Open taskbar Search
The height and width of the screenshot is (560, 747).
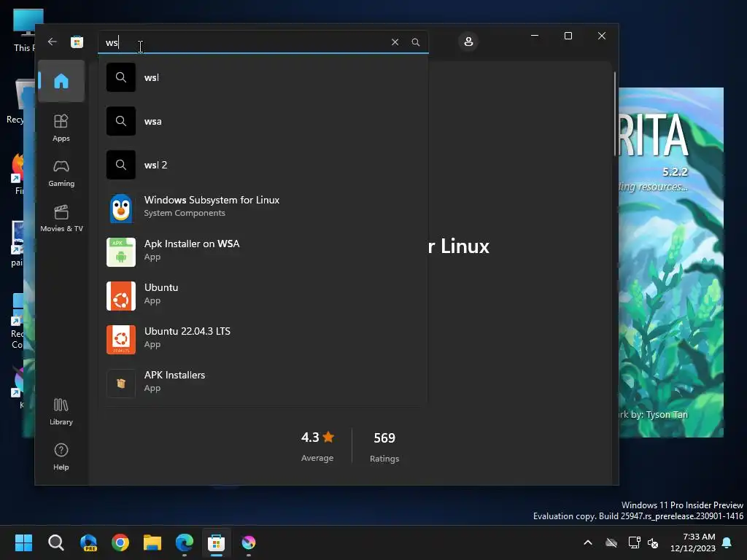pyautogui.click(x=55, y=542)
